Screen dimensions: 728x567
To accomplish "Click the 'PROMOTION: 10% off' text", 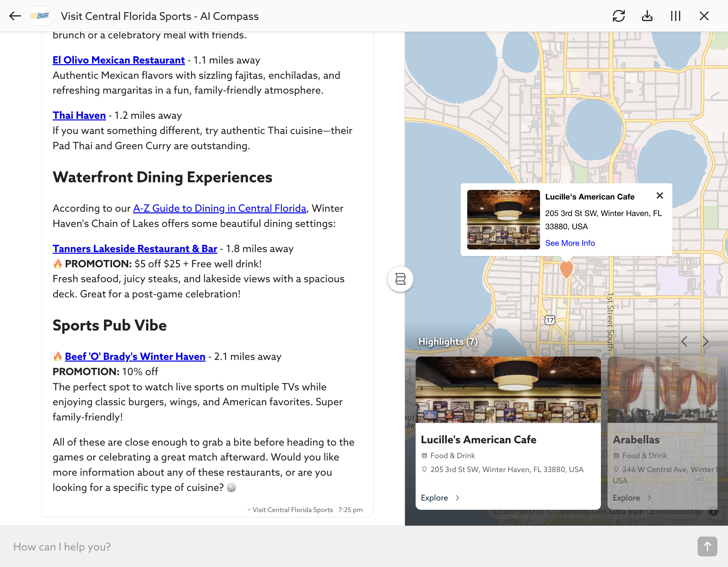I will pyautogui.click(x=105, y=371).
